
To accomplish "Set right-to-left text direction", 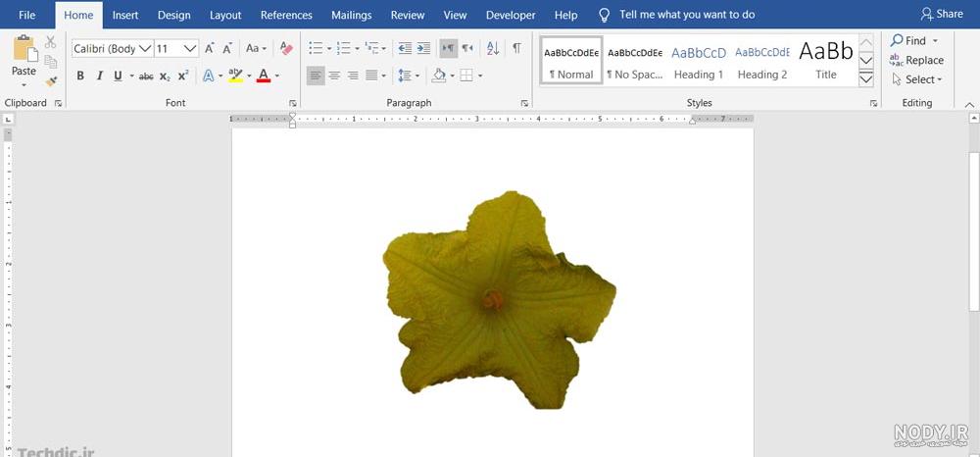I will click(x=467, y=48).
